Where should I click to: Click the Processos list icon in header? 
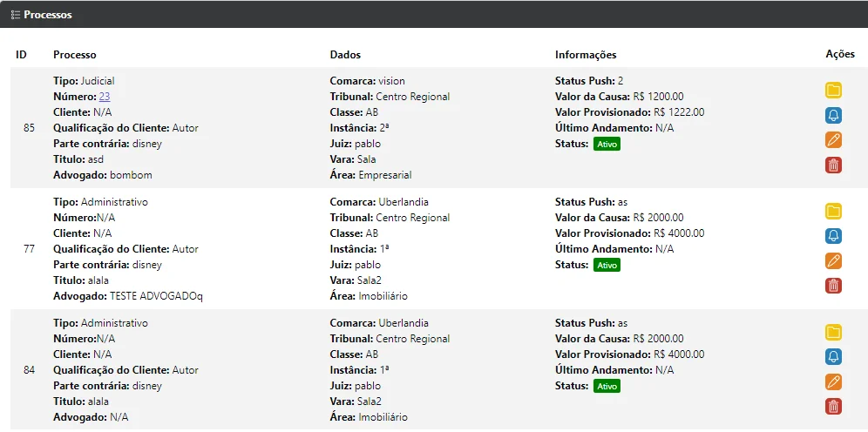pyautogui.click(x=15, y=15)
